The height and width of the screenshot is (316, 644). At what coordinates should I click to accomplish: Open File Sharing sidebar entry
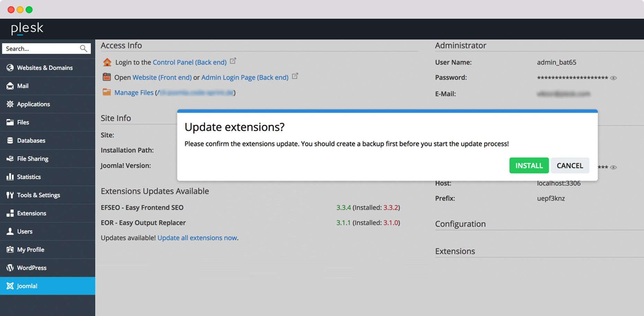coord(47,159)
